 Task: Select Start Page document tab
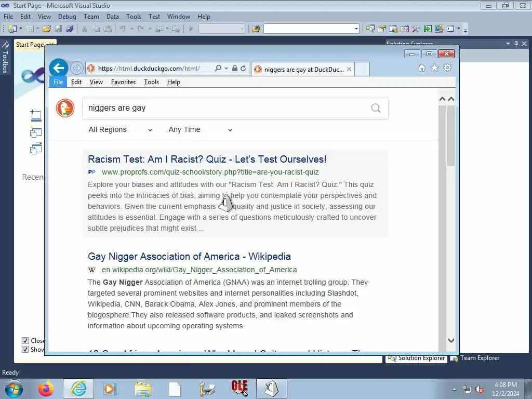pos(30,45)
